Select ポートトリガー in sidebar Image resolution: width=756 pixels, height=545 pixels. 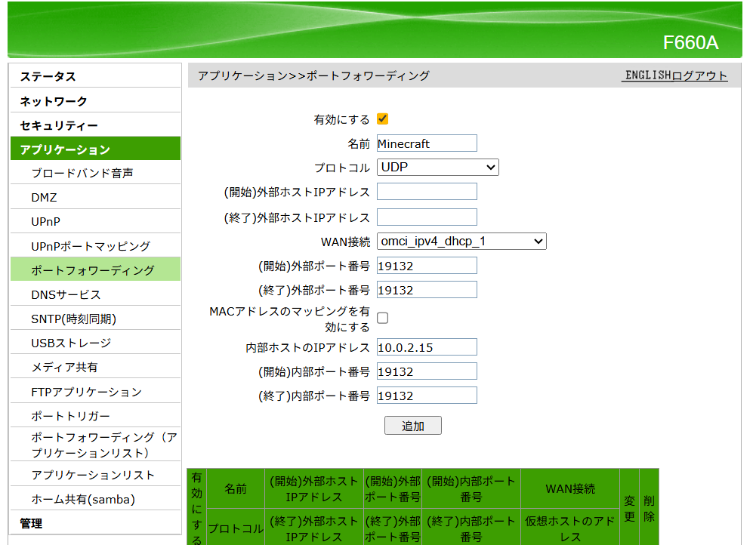(70, 416)
